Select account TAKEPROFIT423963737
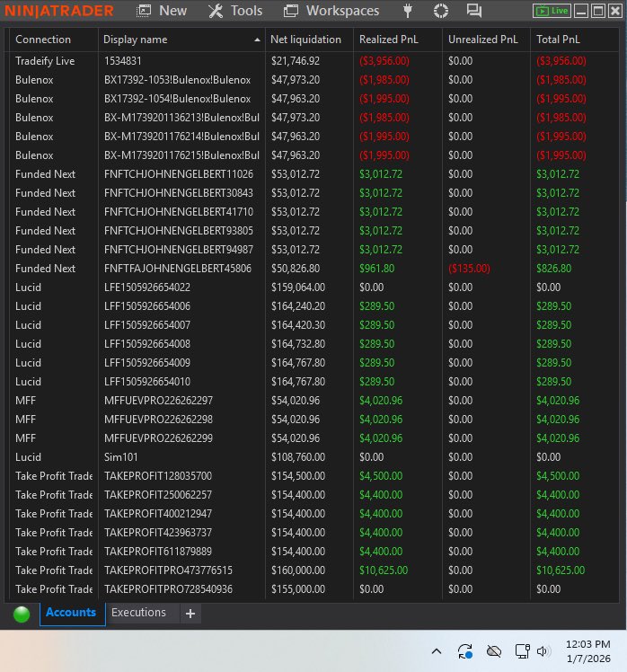627x672 pixels. click(x=313, y=532)
